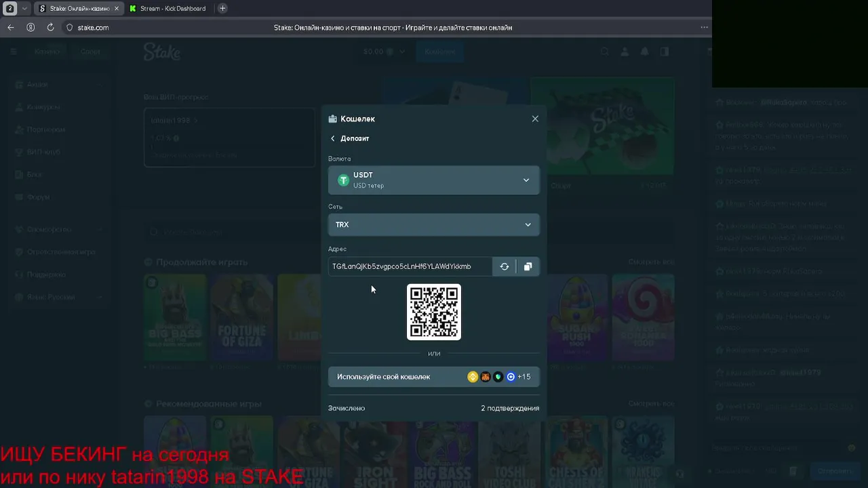Click the stake.com address bar

tap(94, 28)
